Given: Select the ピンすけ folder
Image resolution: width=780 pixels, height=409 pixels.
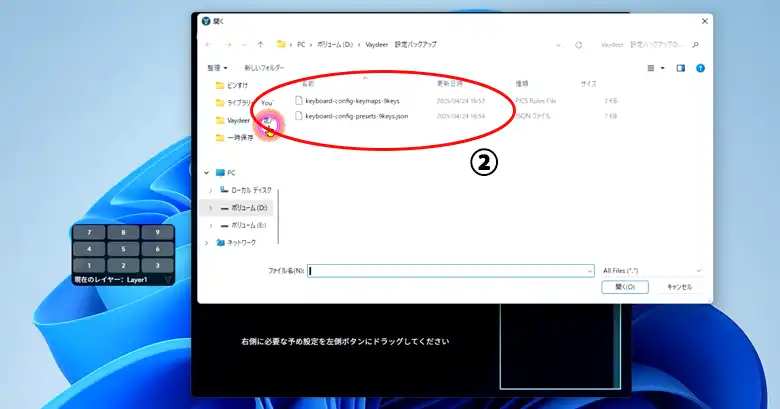Looking at the screenshot, I should 232,86.
